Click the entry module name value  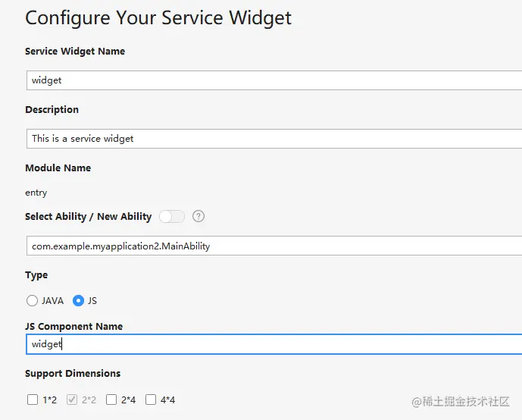[x=36, y=193]
